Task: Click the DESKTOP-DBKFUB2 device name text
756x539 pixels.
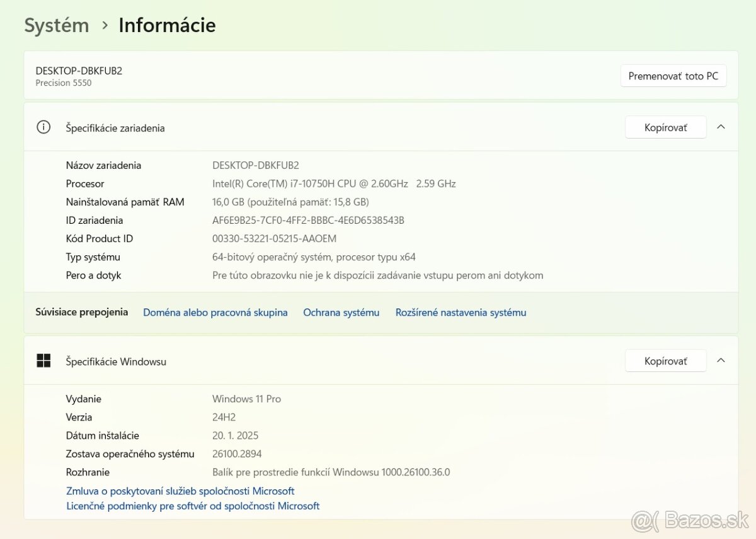Action: point(78,71)
